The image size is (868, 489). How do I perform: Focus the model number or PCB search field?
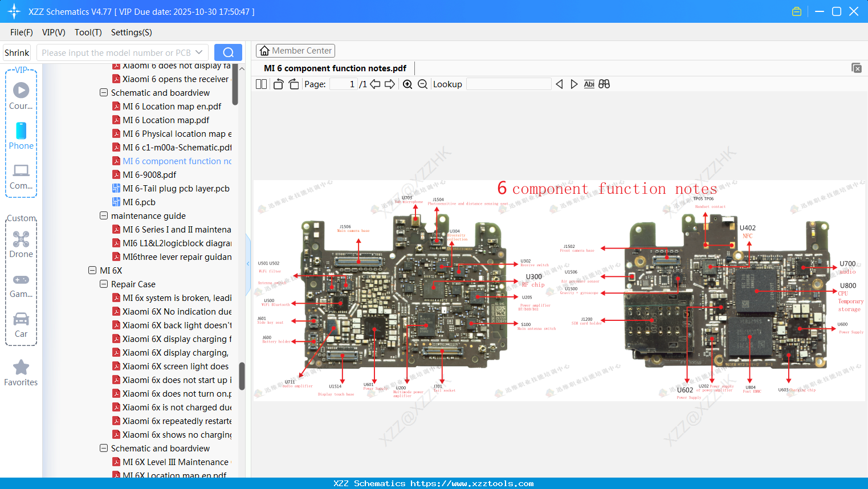[x=116, y=52]
